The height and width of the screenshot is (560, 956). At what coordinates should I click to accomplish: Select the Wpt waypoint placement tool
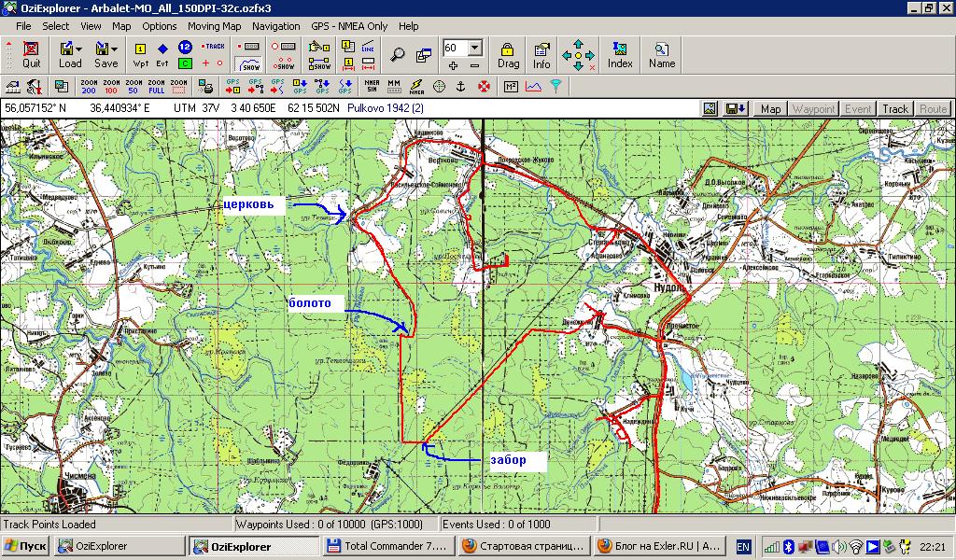[141, 54]
